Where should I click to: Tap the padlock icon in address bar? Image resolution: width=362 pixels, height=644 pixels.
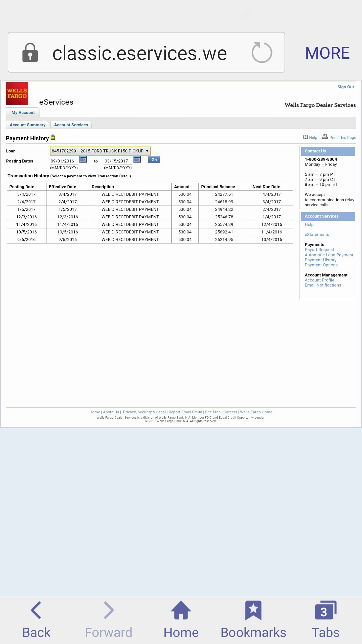point(30,53)
